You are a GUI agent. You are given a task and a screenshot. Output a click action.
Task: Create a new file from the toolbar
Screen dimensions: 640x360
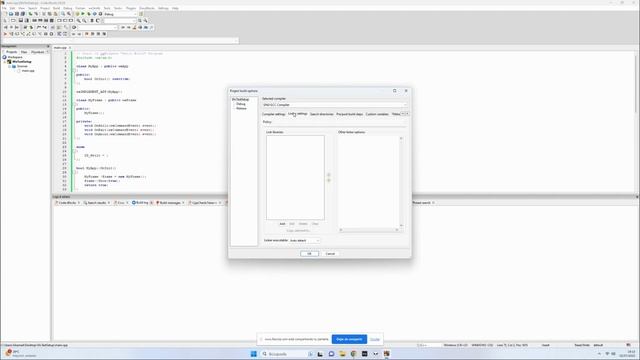[x=5, y=14]
